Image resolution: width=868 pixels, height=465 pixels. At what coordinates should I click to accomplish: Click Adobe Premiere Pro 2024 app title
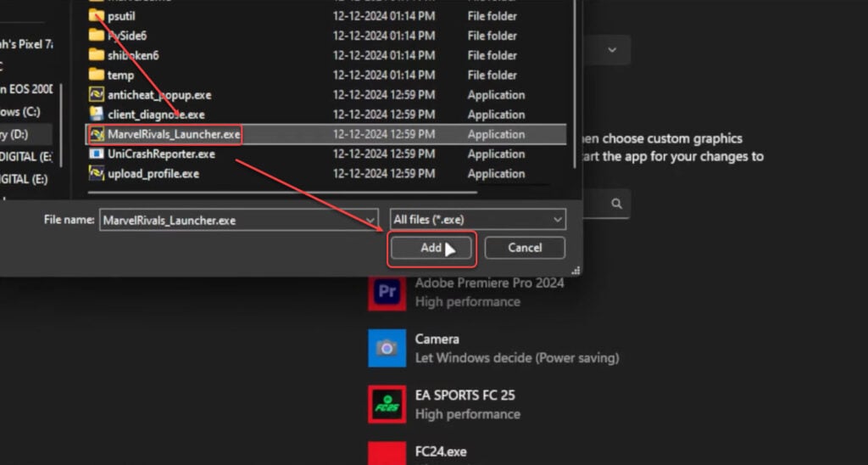(x=489, y=283)
